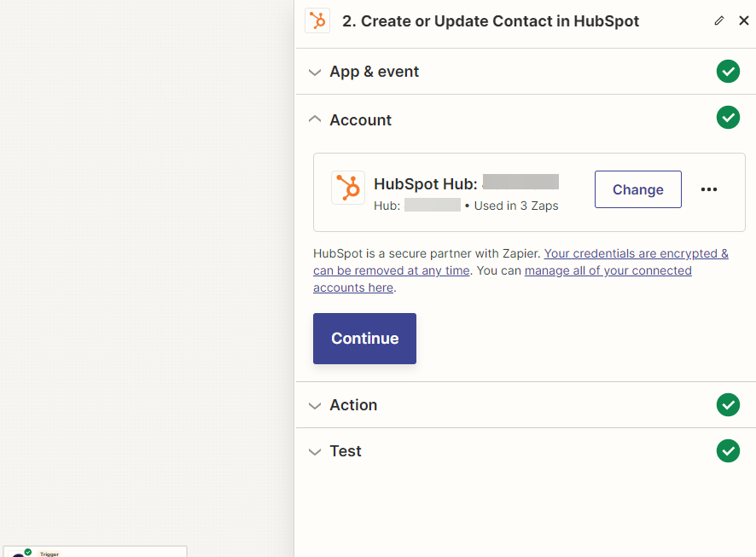Close the step editor panel
Viewport: 756px width, 557px height.
pos(744,20)
